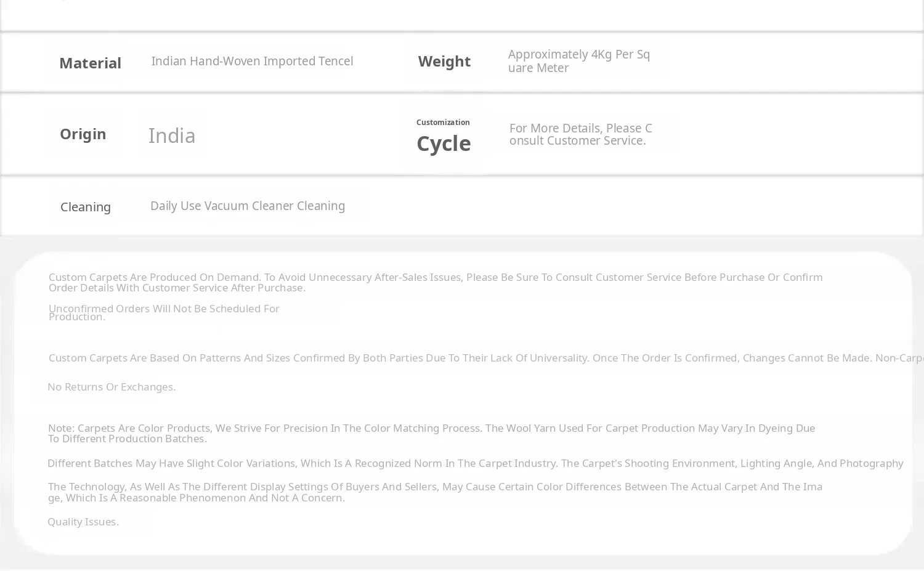Select the Indian Hand-Woven Imported Tencel text
This screenshot has height=571, width=924.
point(252,61)
